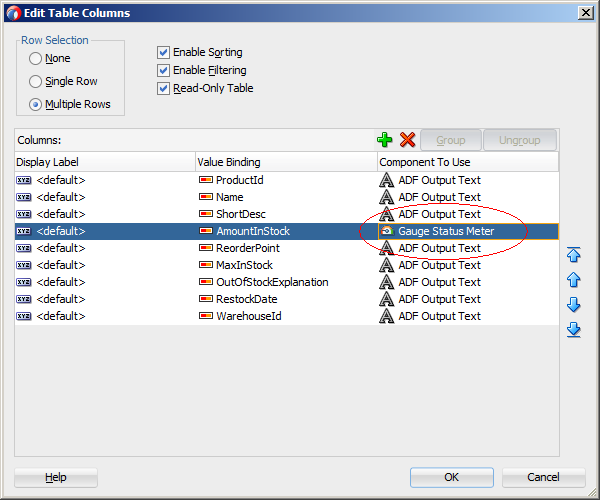Viewport: 600px width, 500px height.
Task: Select the Multiple Rows option
Action: (35, 104)
